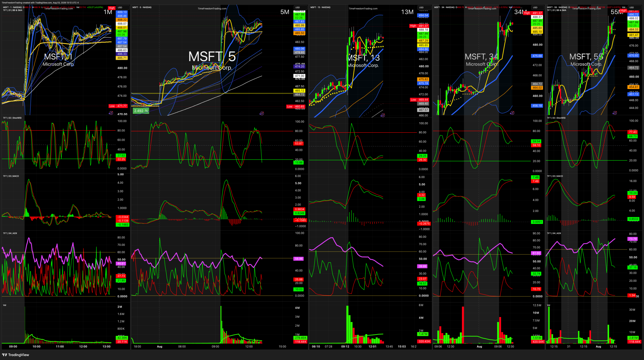
Task: Click the TimeFreedomTrading created with TradingView.com header text
Action: [x=40, y=3]
